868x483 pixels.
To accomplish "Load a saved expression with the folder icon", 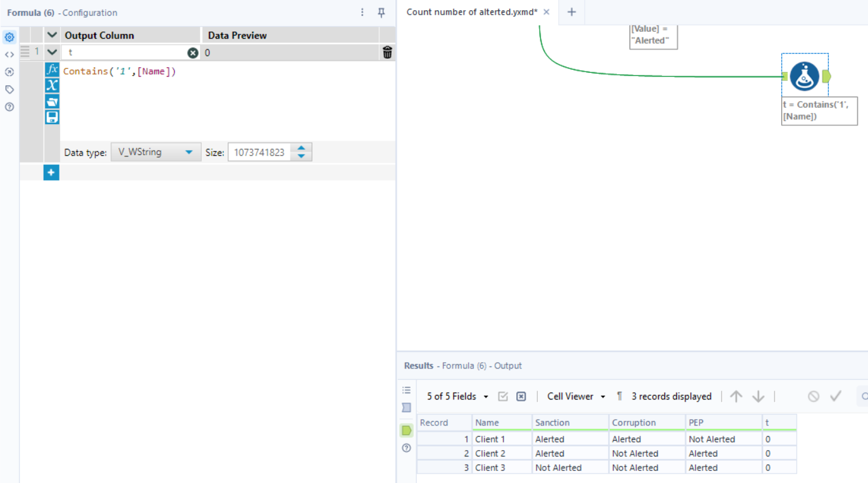I will 52,101.
